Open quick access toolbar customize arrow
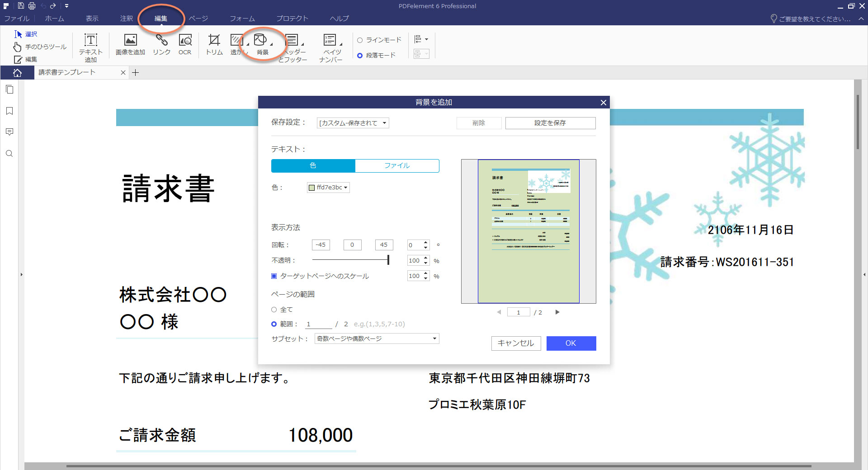The height and width of the screenshot is (470, 868). [66, 6]
